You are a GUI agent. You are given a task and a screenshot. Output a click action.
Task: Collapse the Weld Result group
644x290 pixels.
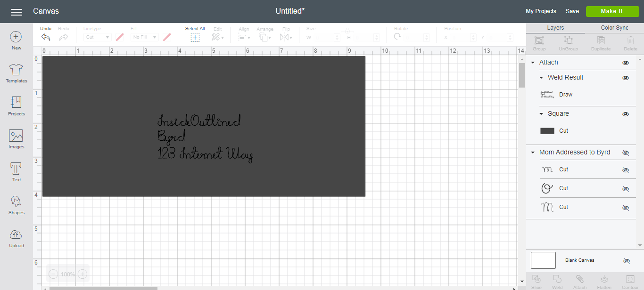(541, 77)
